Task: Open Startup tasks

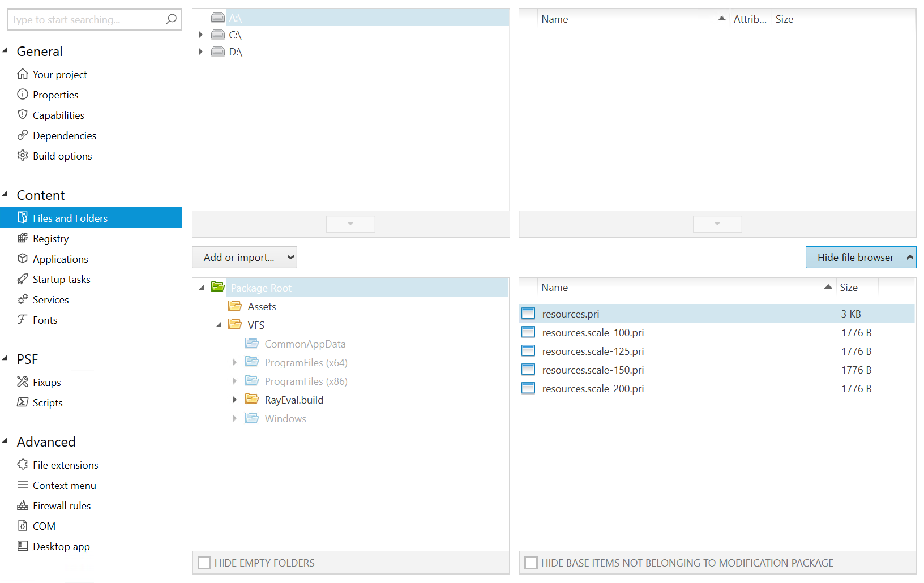Action: pyautogui.click(x=61, y=279)
